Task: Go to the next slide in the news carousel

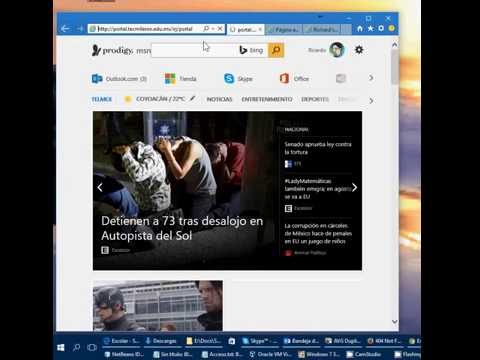Action: pyautogui.click(x=355, y=188)
